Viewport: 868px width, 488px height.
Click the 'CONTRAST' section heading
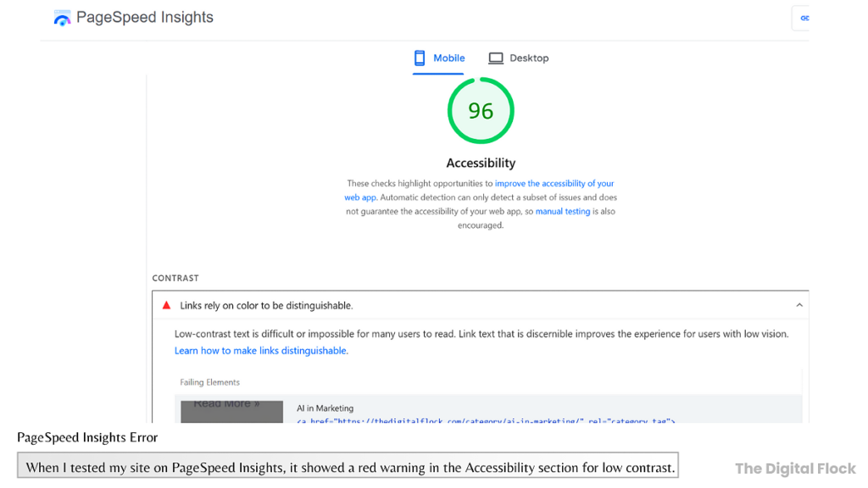[175, 278]
